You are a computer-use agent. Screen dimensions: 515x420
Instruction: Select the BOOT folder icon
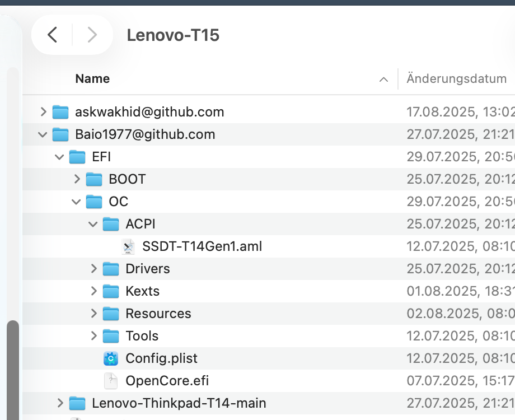pyautogui.click(x=94, y=179)
